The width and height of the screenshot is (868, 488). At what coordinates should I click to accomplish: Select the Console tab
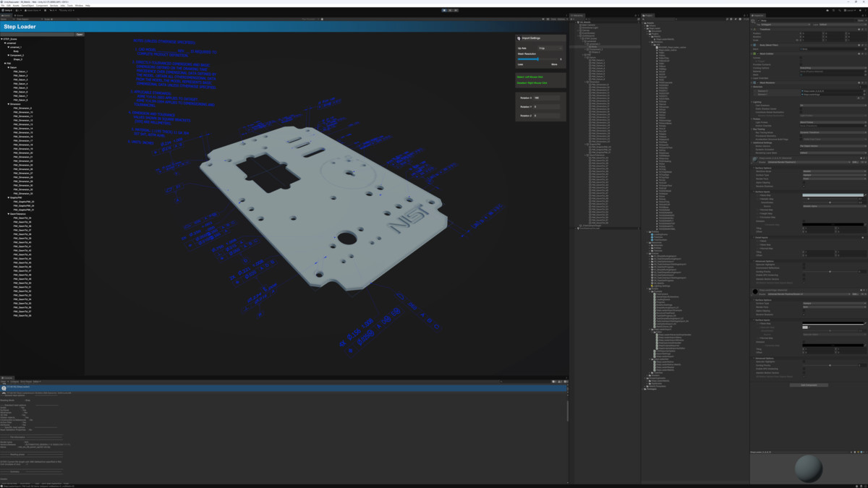point(7,377)
